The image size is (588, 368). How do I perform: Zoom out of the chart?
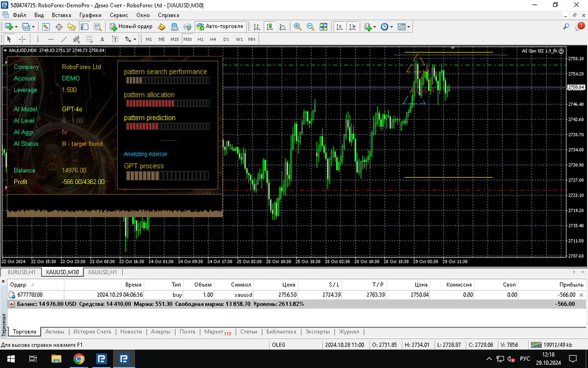310,26
